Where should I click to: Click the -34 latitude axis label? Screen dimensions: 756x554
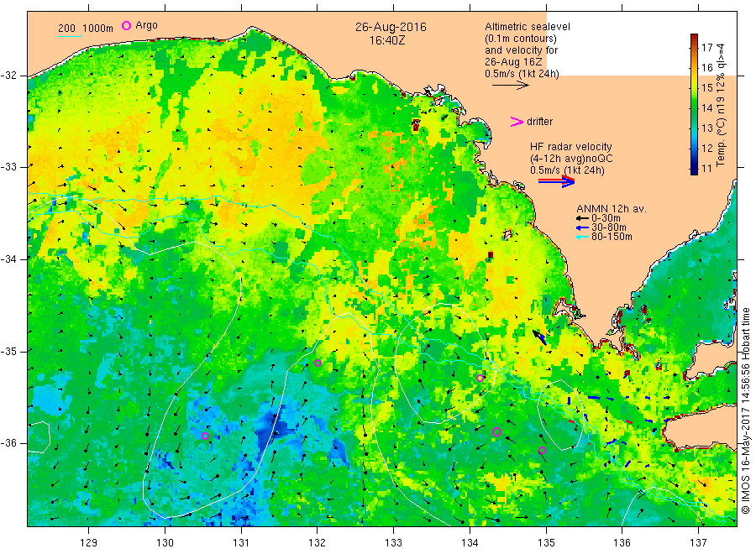[x=8, y=259]
